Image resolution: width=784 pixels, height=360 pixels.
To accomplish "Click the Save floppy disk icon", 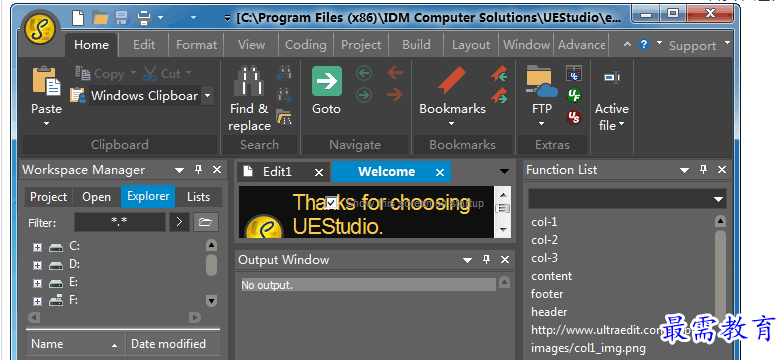I will 122,18.
